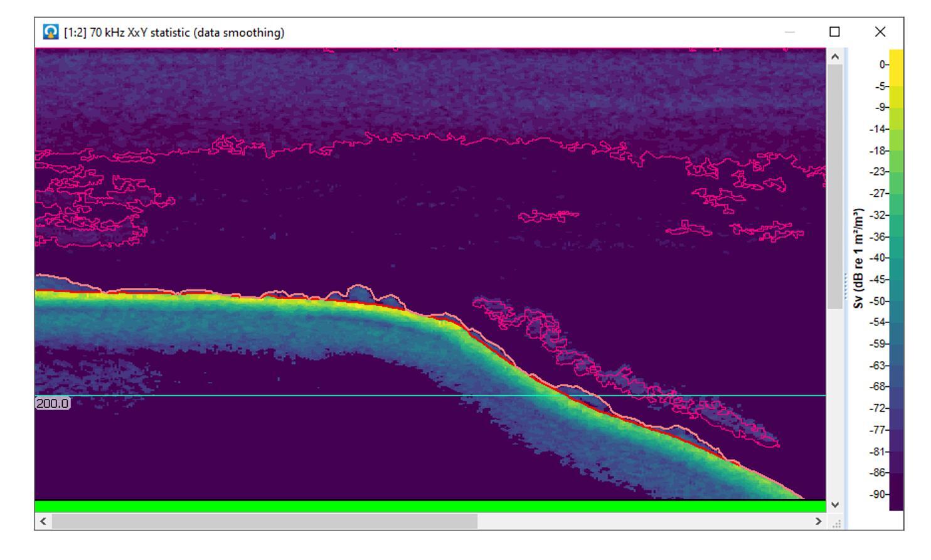
Task: Click the vertical scrollbar up arrow
Action: (835, 57)
